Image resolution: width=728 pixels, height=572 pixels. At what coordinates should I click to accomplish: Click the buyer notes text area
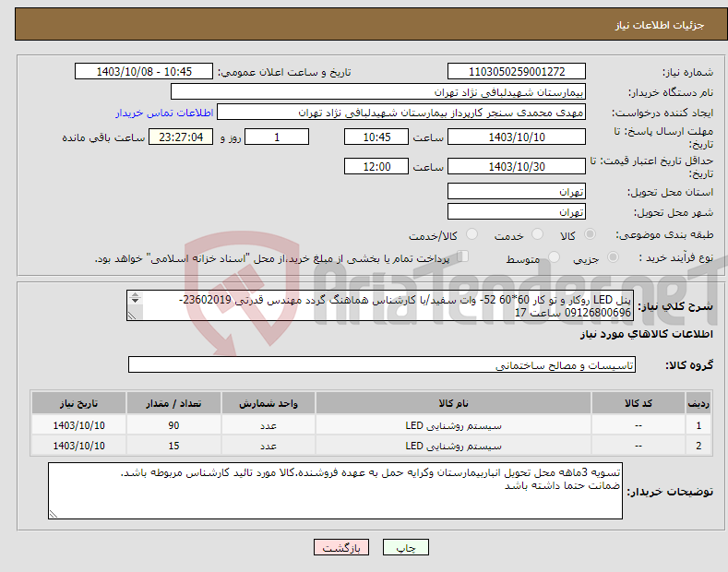335,491
